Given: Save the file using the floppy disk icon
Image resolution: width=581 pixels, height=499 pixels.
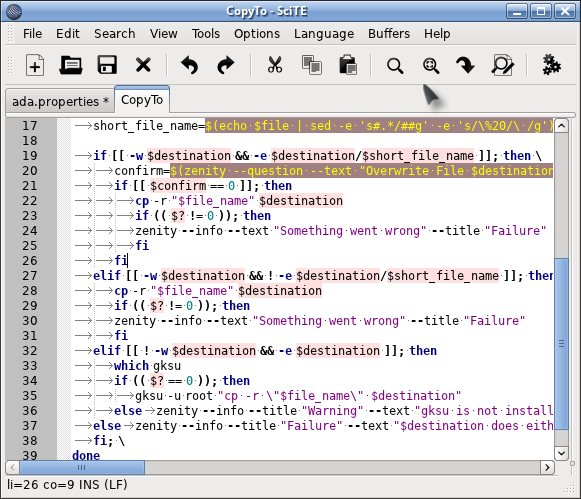Looking at the screenshot, I should pyautogui.click(x=107, y=65).
